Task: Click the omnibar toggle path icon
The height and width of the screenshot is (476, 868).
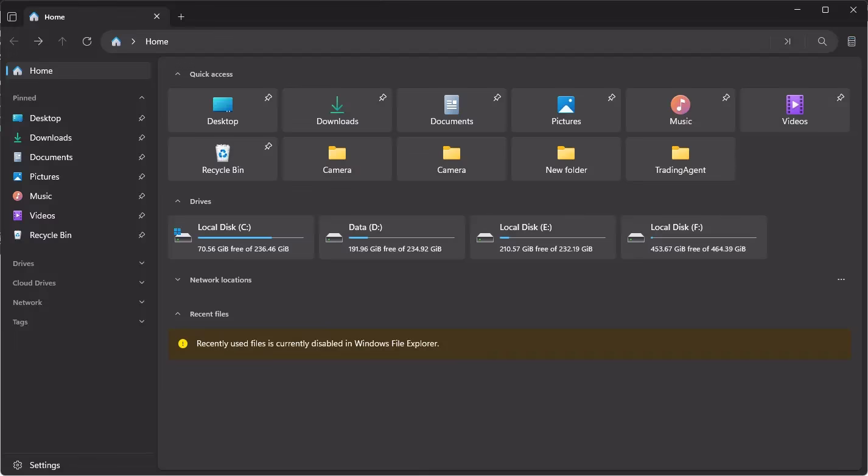Action: tap(787, 41)
